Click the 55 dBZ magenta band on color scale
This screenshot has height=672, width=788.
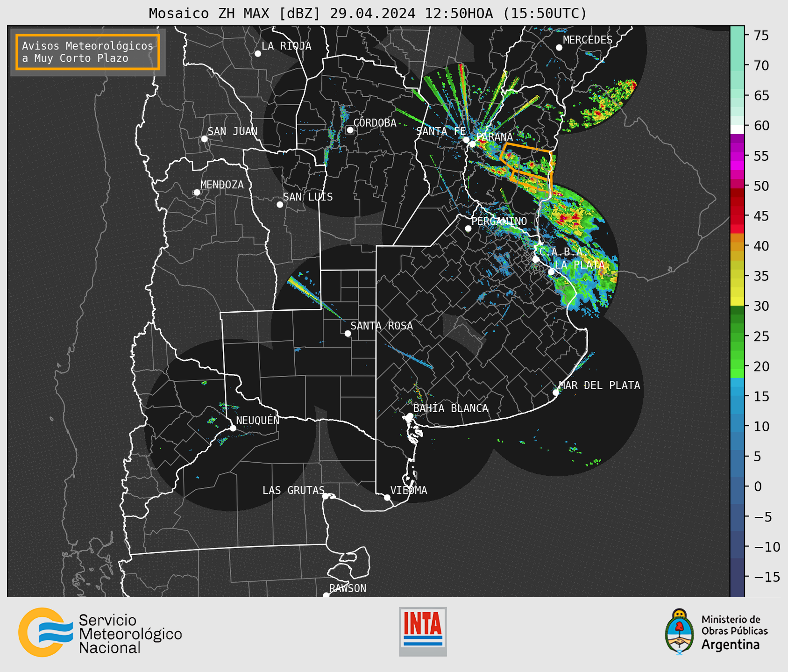737,156
